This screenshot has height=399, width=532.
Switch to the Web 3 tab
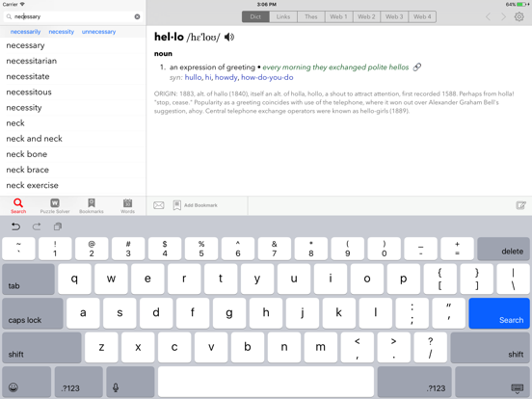[x=394, y=16]
